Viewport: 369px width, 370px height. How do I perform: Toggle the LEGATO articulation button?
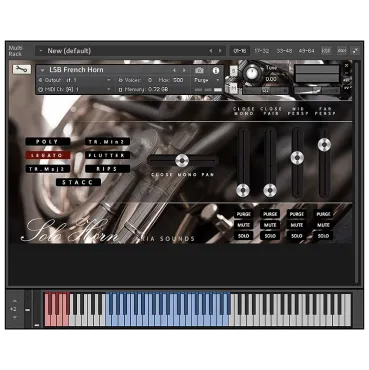(x=48, y=155)
